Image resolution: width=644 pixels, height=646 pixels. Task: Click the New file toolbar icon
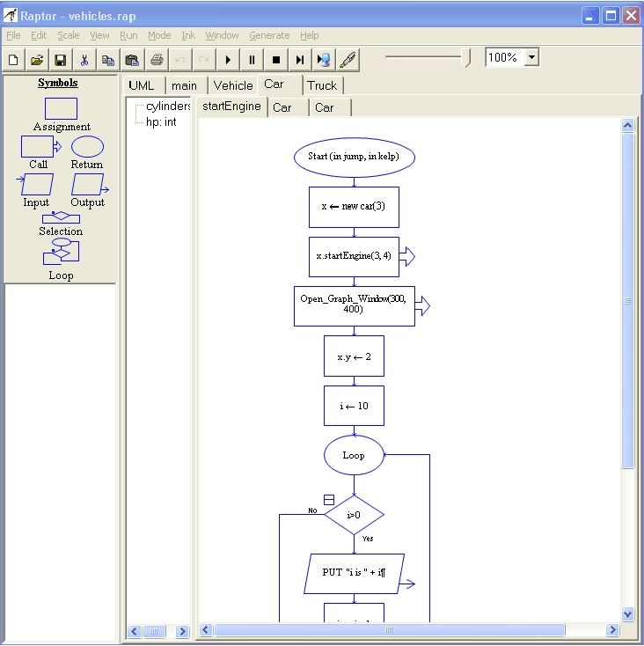13,60
